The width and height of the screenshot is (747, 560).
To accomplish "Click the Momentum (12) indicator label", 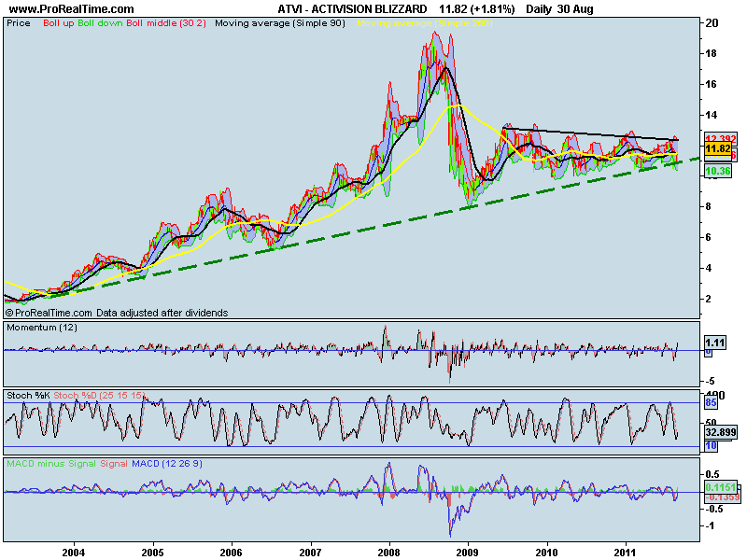I will pos(42,328).
